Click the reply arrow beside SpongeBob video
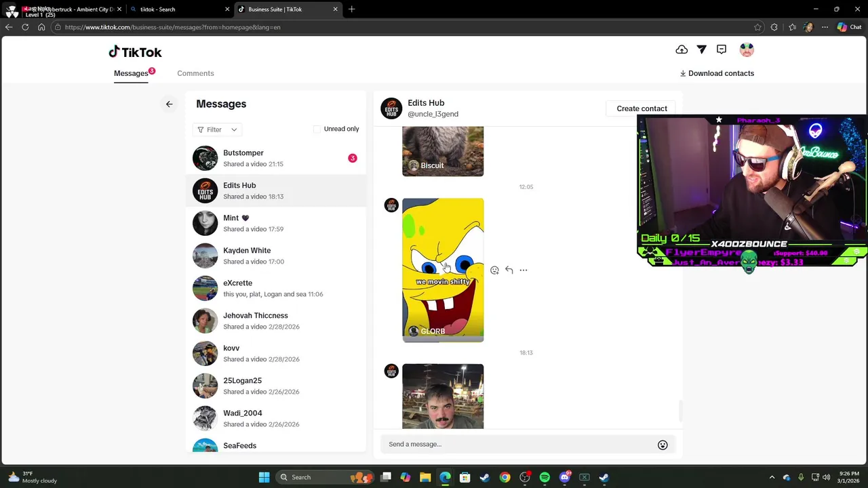This screenshot has height=488, width=868. (x=509, y=270)
